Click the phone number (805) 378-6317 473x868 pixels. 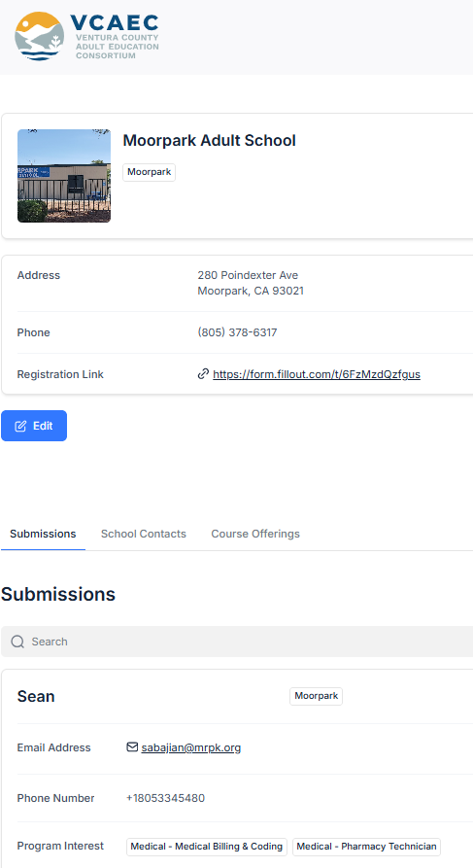[237, 332]
